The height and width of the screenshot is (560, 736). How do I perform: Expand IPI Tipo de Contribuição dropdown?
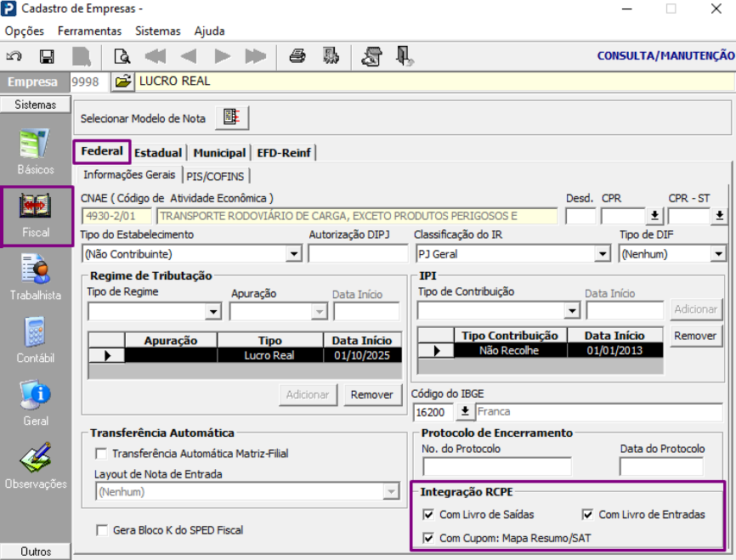[572, 310]
